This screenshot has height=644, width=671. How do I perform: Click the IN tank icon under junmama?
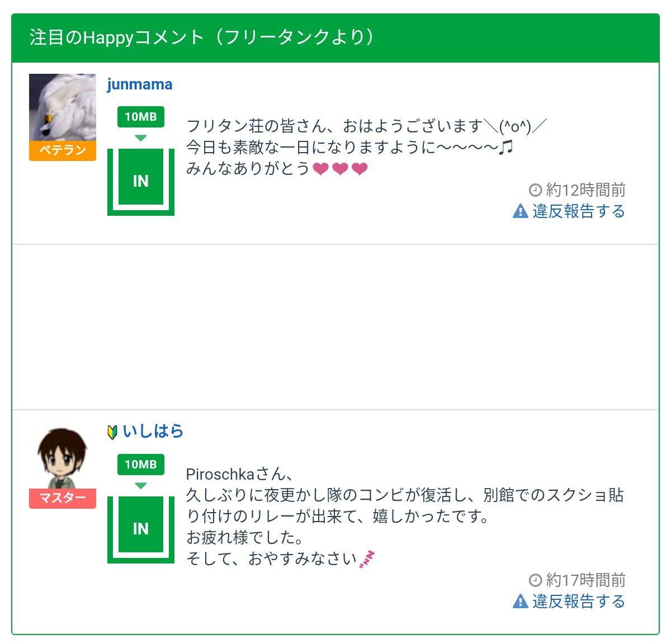pos(140,181)
